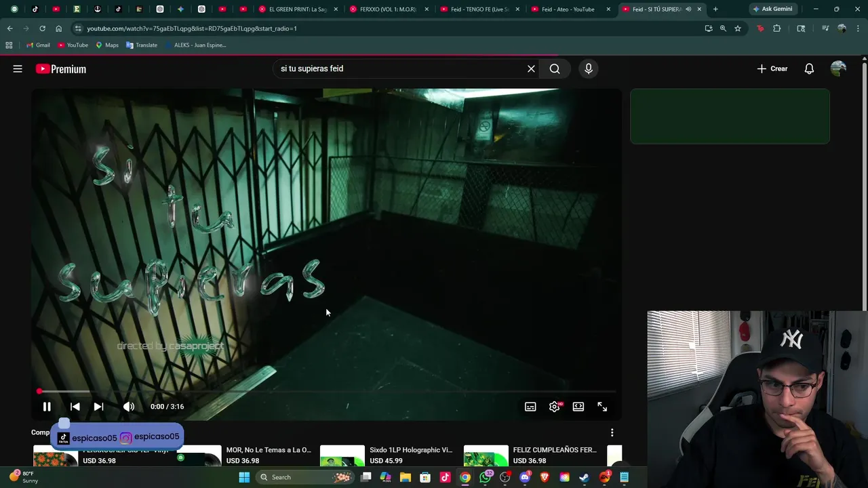Screen dimensions: 868x488
Task: Open the 'FELIZ CUMPLEAÑOS FER...' product
Action: (555, 450)
